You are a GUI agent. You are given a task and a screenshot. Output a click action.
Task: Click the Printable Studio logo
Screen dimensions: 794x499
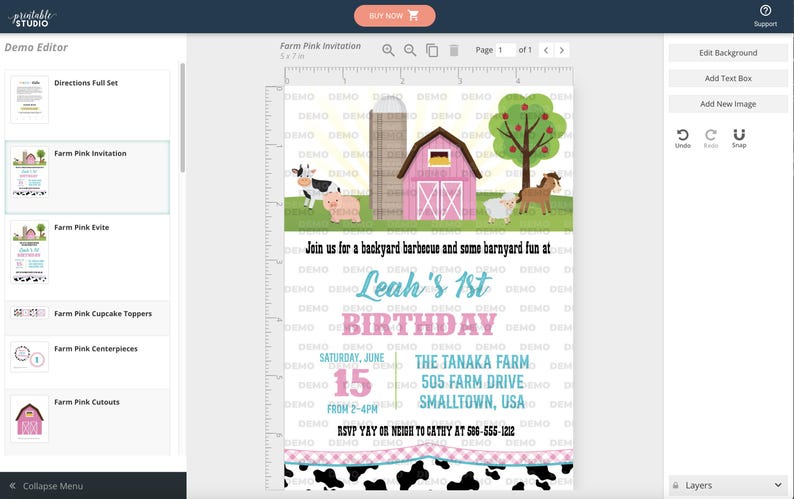point(31,18)
